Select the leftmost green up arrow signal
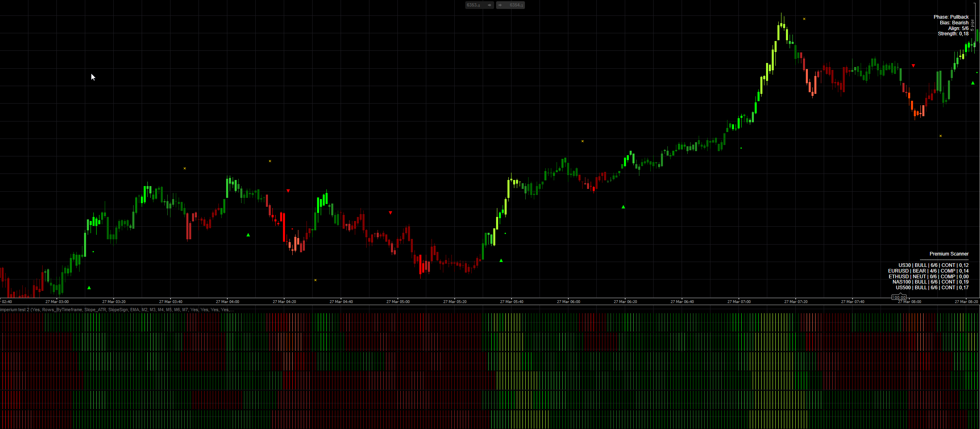The height and width of the screenshot is (429, 980). point(89,288)
